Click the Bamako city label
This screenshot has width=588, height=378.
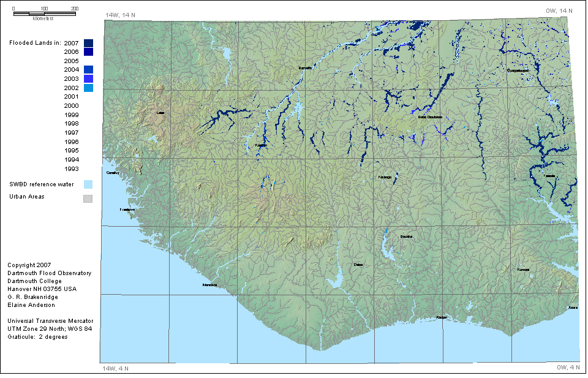click(x=305, y=67)
